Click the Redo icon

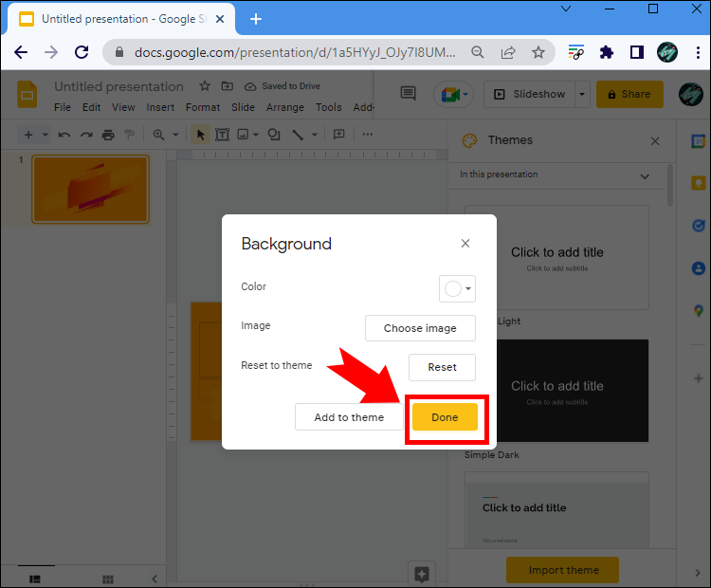[86, 135]
